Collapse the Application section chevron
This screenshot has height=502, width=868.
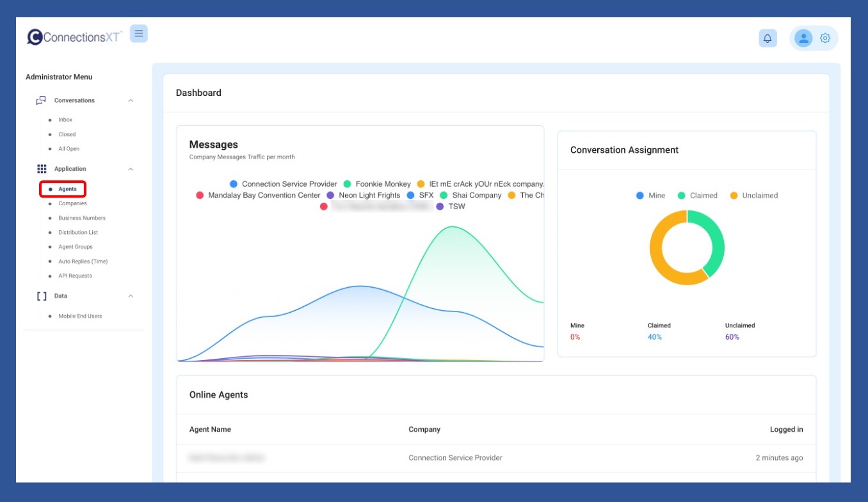131,169
